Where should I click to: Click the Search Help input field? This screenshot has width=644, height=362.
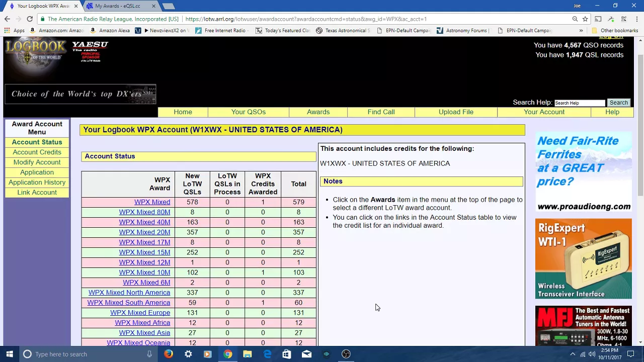tap(580, 103)
